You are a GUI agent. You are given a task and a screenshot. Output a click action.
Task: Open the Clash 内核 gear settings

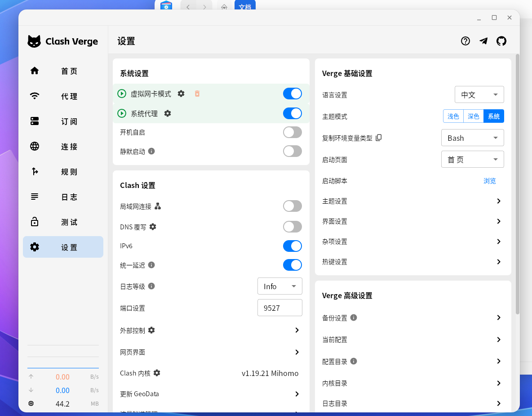[x=157, y=373]
